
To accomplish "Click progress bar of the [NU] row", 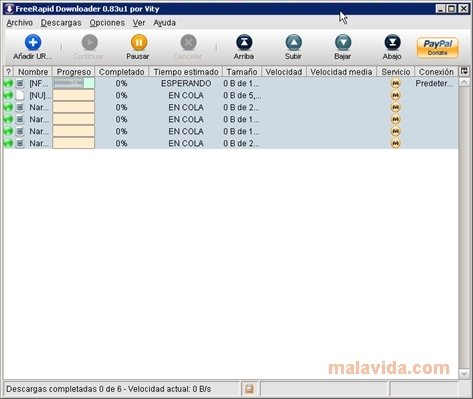I will click(x=74, y=95).
